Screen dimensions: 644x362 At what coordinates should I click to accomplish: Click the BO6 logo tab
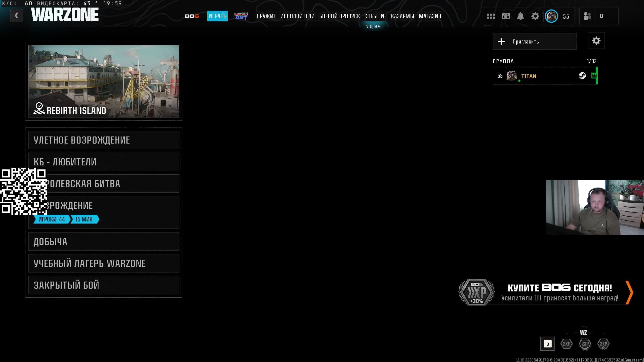192,16
